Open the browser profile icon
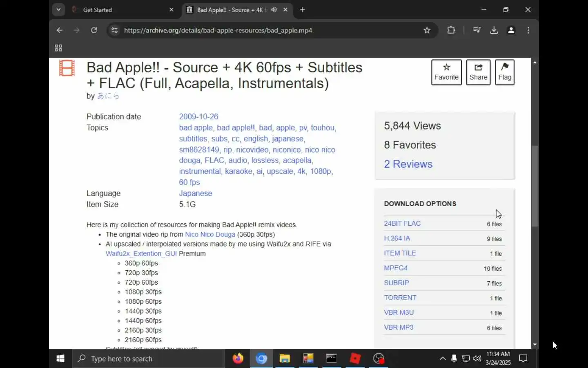The width and height of the screenshot is (588, 368). tap(511, 30)
